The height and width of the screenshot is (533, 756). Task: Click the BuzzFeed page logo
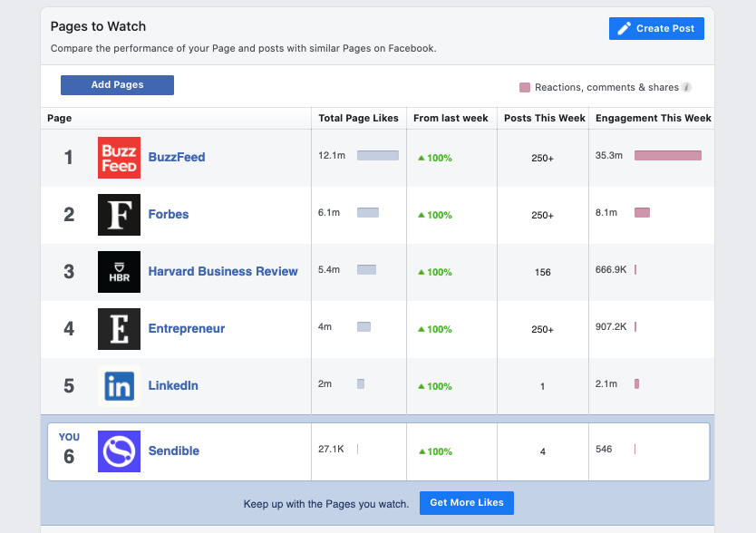click(118, 157)
